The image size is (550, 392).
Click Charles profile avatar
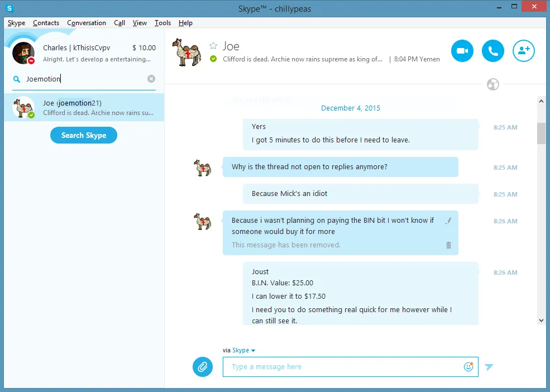pyautogui.click(x=23, y=53)
